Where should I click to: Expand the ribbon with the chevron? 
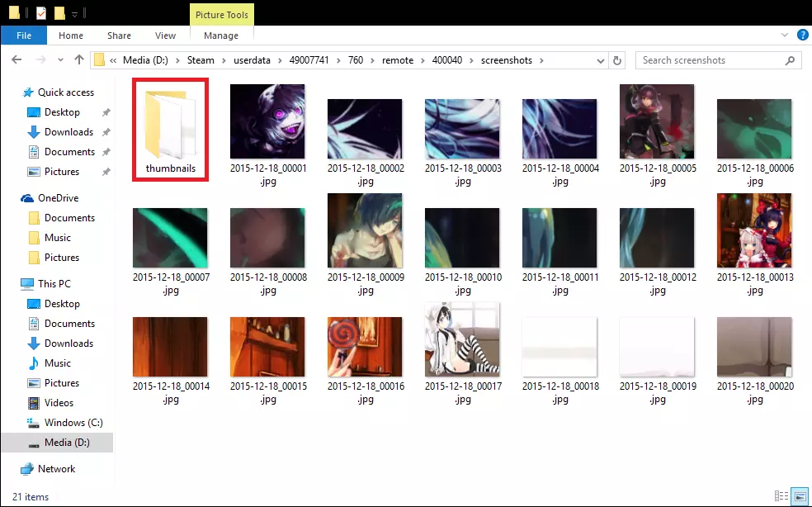tap(785, 36)
